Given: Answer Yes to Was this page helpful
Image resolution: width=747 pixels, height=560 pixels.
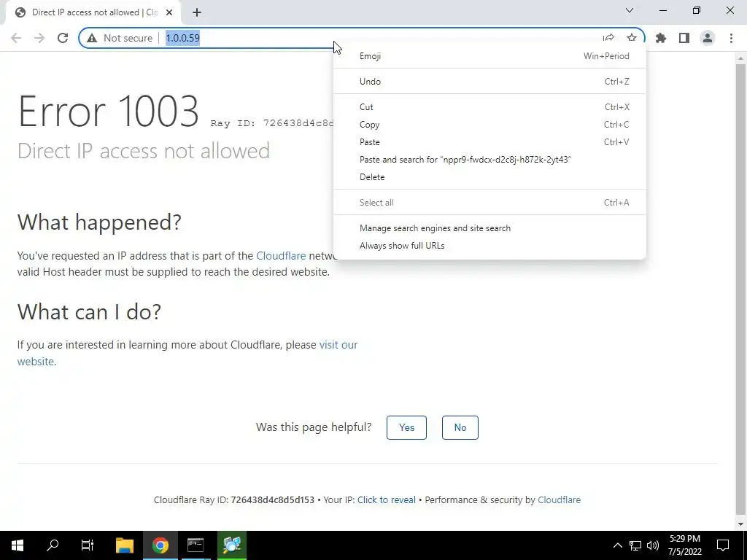Looking at the screenshot, I should tap(406, 427).
